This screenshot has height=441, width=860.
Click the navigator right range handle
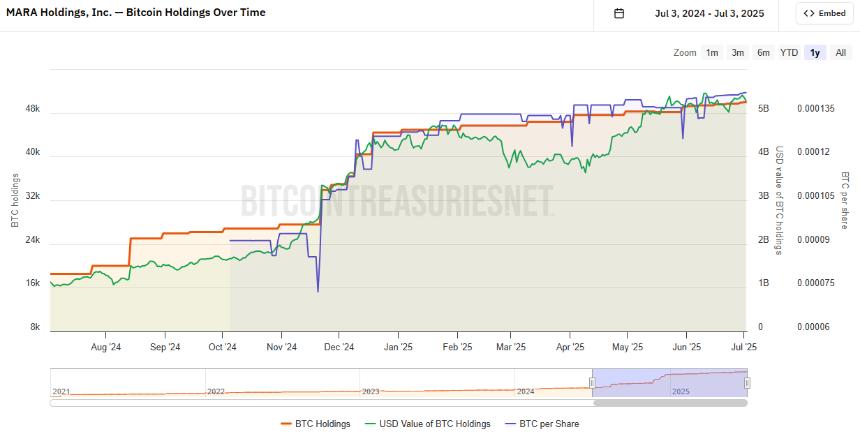(748, 383)
